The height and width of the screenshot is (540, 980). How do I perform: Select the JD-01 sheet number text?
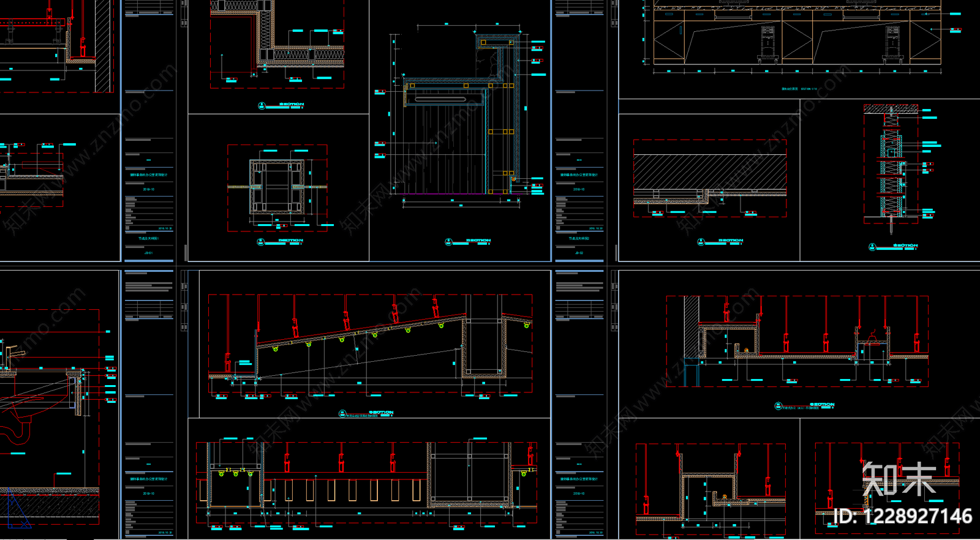(x=149, y=253)
